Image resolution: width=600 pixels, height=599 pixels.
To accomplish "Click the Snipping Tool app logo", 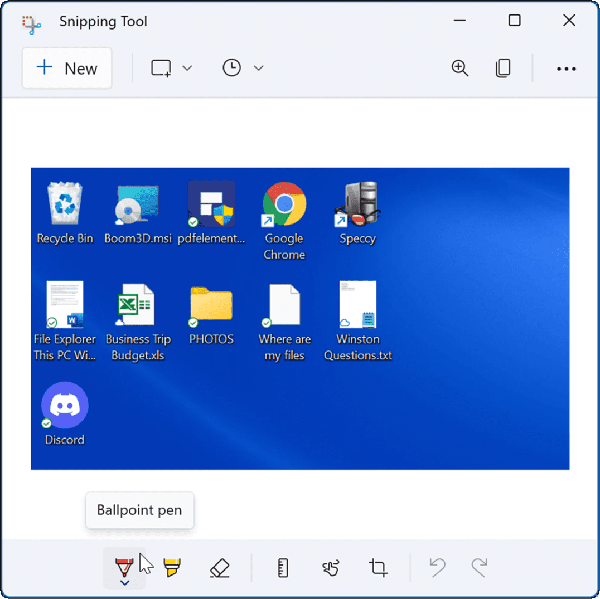I will pyautogui.click(x=31, y=25).
